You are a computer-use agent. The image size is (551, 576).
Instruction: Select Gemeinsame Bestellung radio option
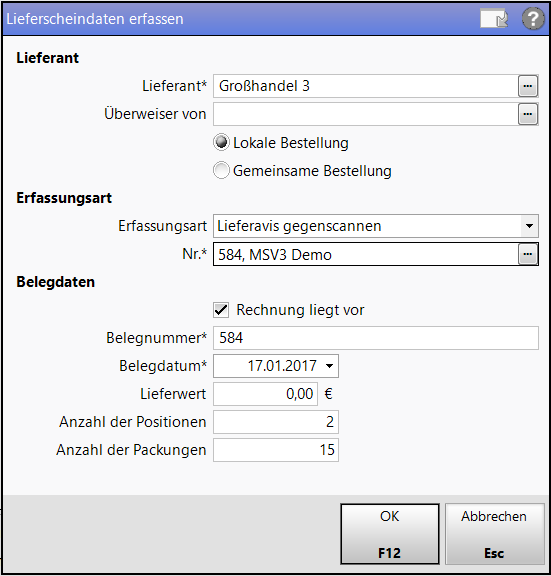pyautogui.click(x=222, y=170)
